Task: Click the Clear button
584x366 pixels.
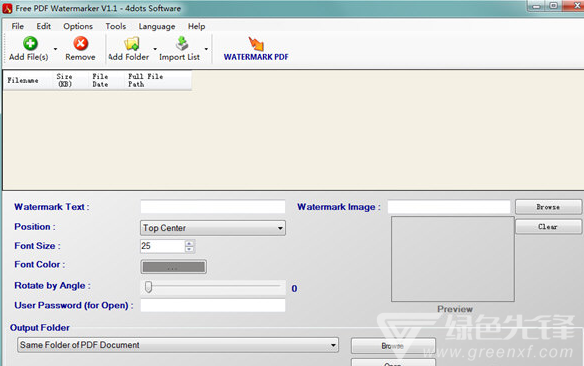Action: coord(548,226)
